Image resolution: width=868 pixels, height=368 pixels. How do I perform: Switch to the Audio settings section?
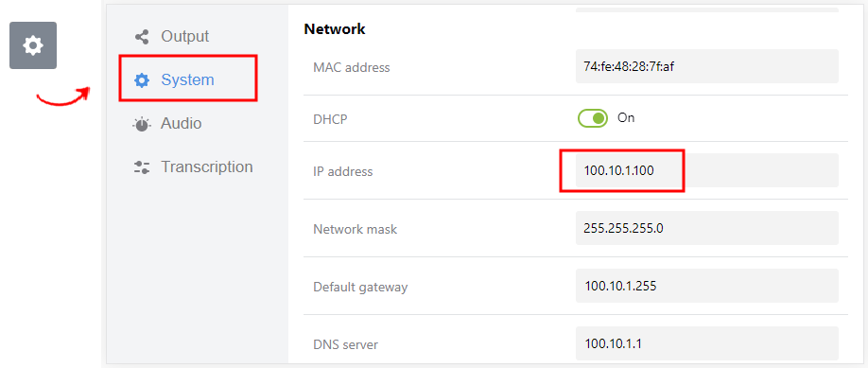click(181, 123)
